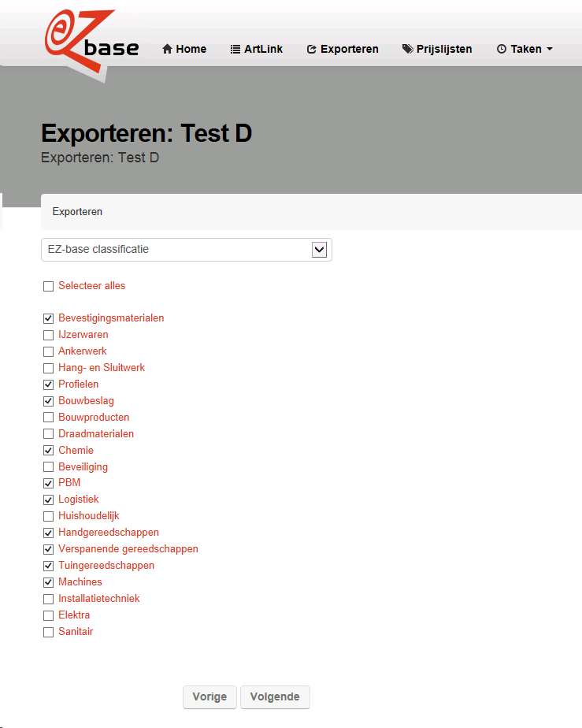The width and height of the screenshot is (582, 728).
Task: Untick the Machines checkbox
Action: click(48, 582)
